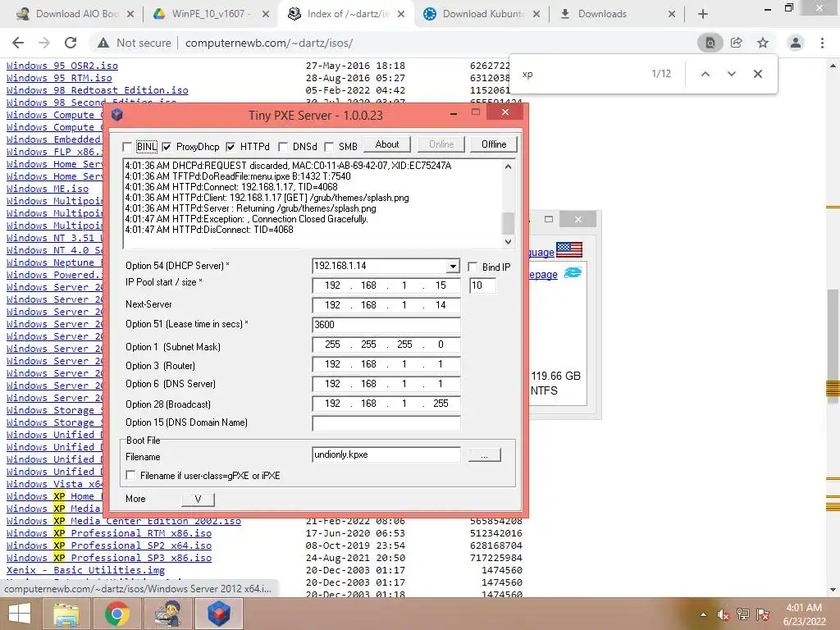Open the Windows Start button
Viewport: 840px width, 630px height.
[20, 614]
